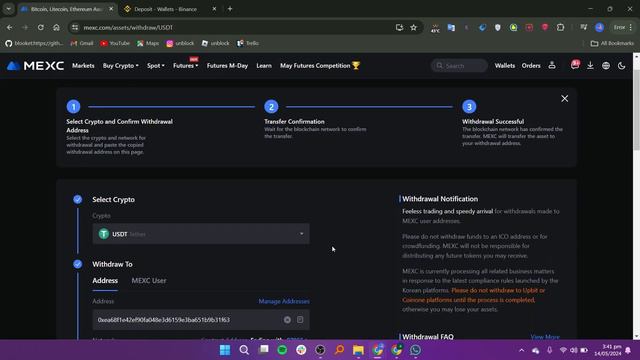The image size is (640, 360).
Task: Open Chrome three-dot menu
Action: point(631,27)
